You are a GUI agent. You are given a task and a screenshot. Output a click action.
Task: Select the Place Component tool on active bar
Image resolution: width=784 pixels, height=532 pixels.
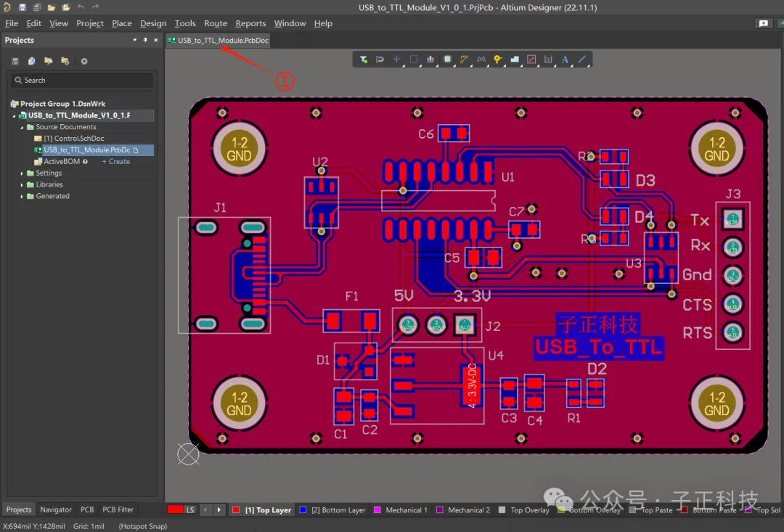448,60
